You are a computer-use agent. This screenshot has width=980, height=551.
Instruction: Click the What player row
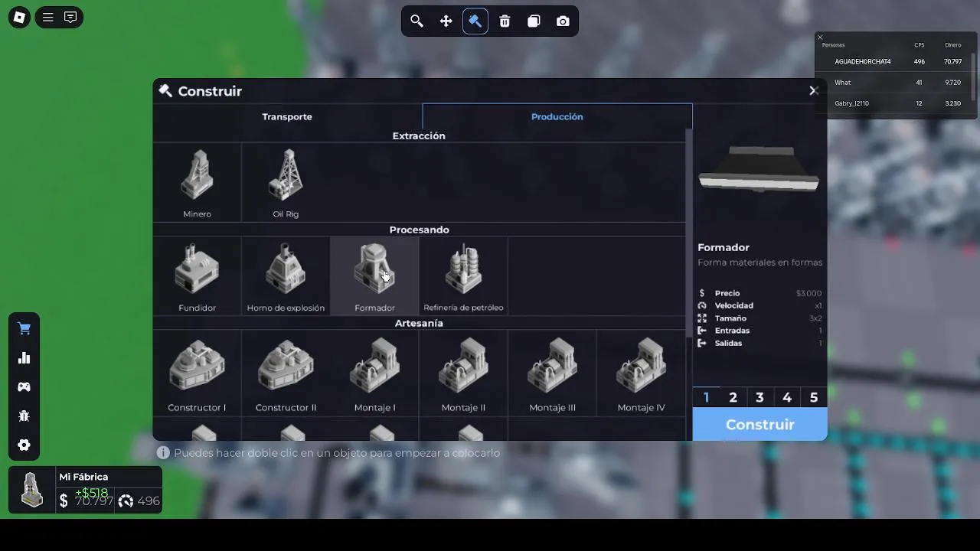[x=894, y=82]
